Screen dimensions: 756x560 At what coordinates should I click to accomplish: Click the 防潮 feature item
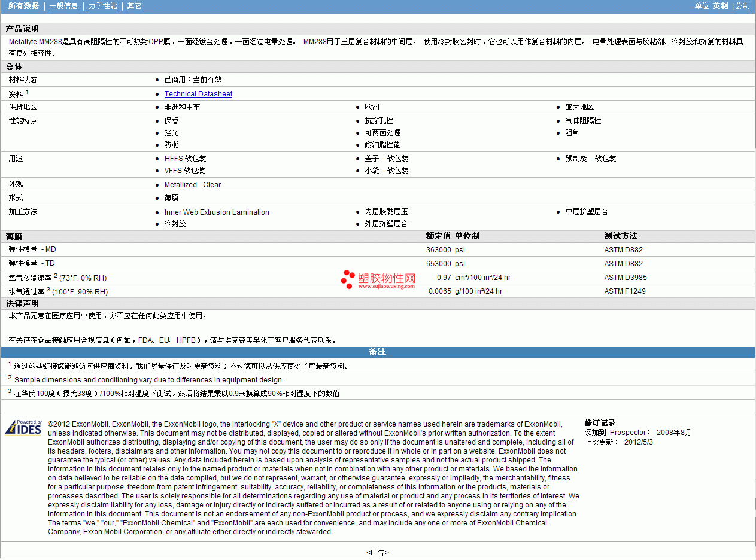tap(172, 145)
